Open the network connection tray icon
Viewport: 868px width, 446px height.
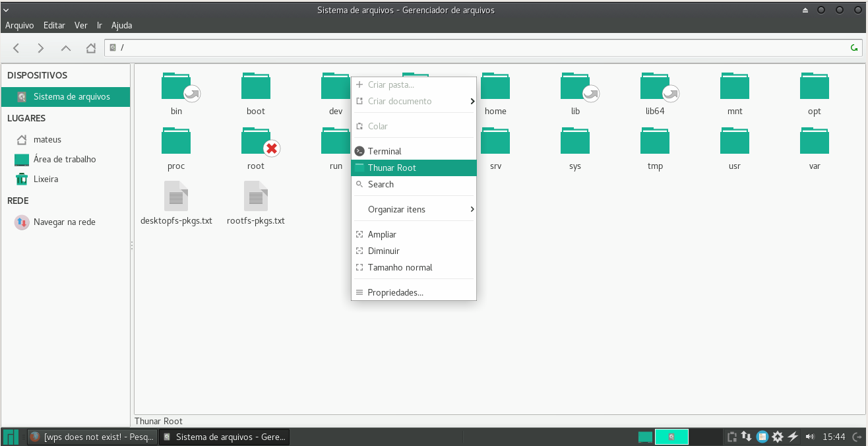pyautogui.click(x=747, y=437)
